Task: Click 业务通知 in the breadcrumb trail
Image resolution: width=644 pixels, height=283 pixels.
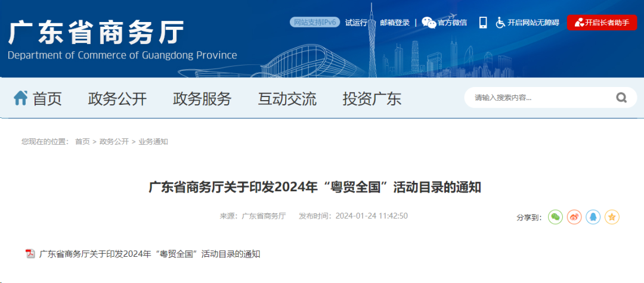Action: [153, 142]
